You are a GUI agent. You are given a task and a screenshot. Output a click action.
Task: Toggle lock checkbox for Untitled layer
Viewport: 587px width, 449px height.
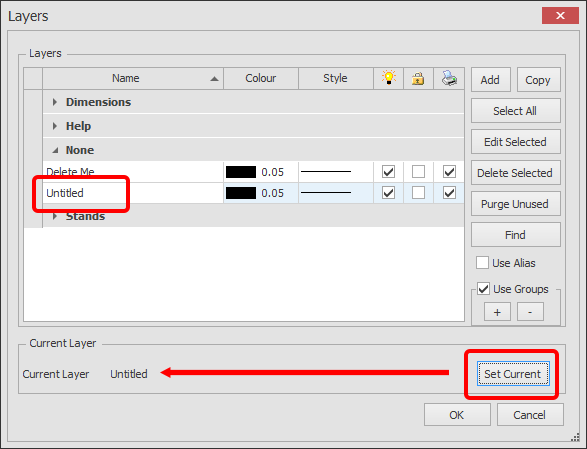(x=418, y=193)
